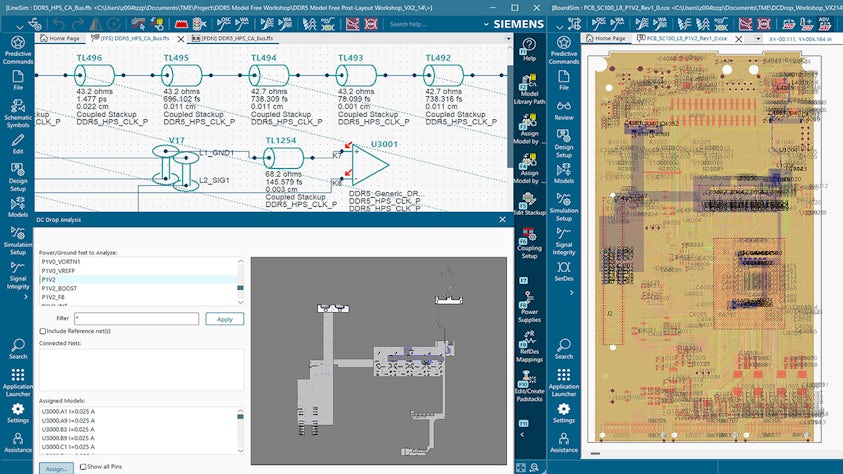
Task: Collapse the function-key panel chevron
Action: coord(522,435)
